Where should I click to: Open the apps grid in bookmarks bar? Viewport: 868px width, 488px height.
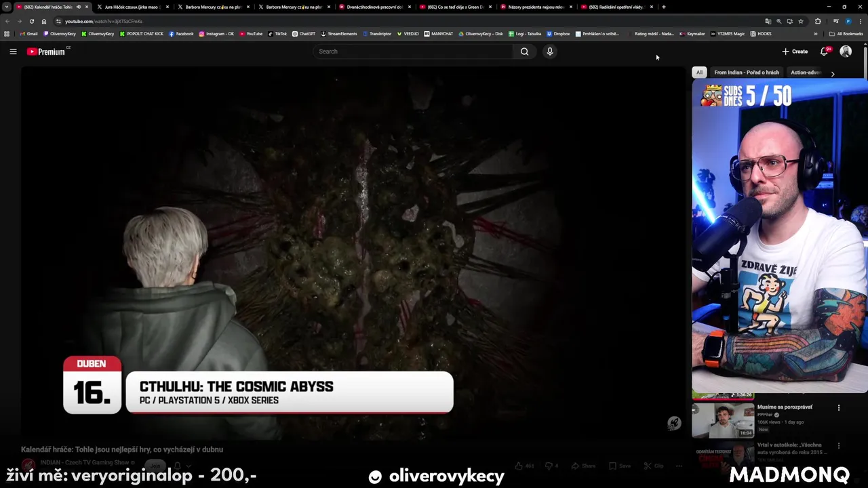[x=7, y=34]
